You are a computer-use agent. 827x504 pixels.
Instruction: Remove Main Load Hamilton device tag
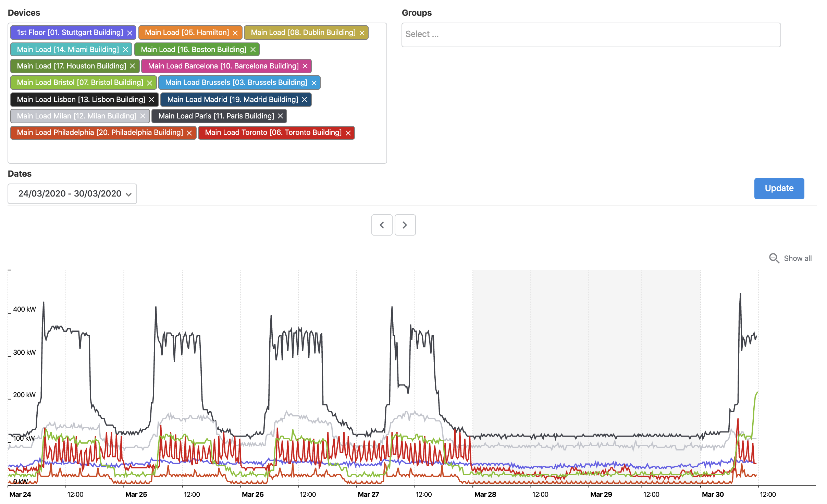coord(235,33)
